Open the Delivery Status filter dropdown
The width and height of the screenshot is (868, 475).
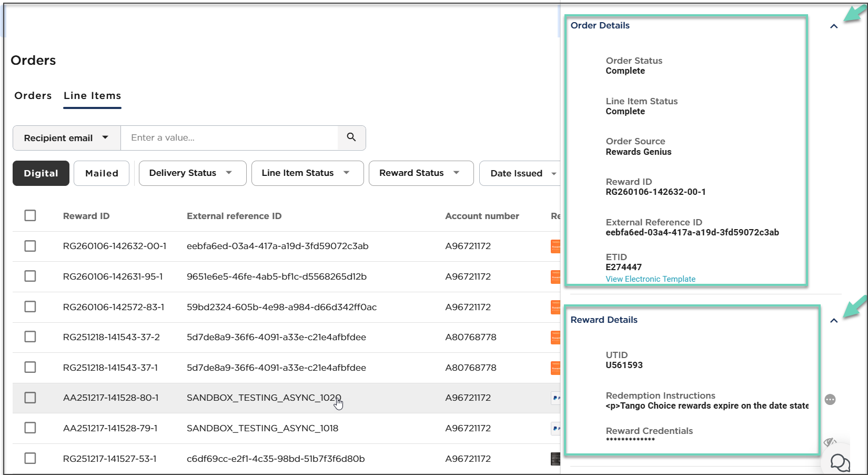tap(192, 173)
